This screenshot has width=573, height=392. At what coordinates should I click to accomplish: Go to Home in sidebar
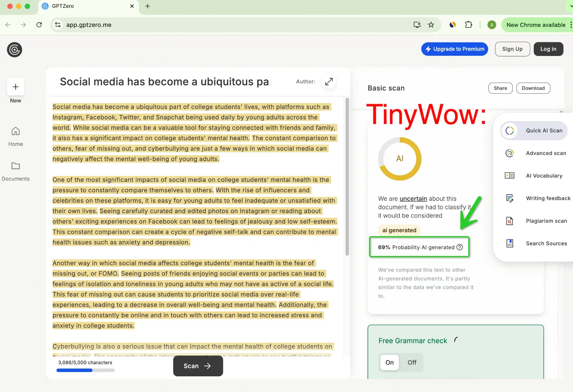[16, 137]
